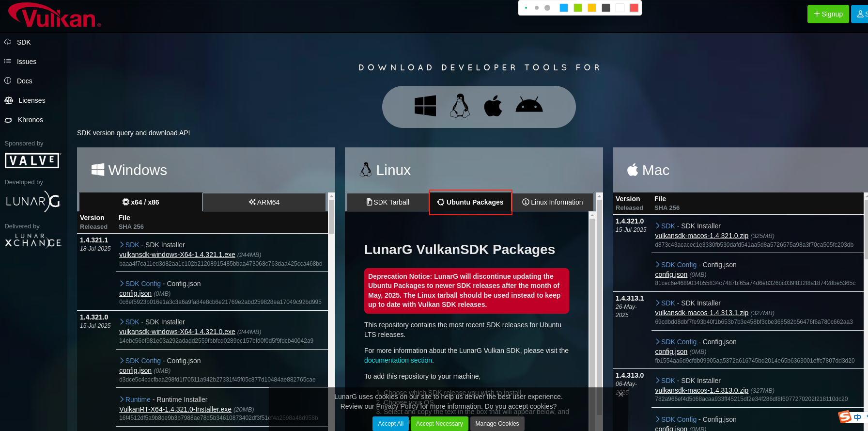The image size is (868, 431).
Task: Click the Ubuntu Packages inner scrollbar
Action: [x=592, y=320]
